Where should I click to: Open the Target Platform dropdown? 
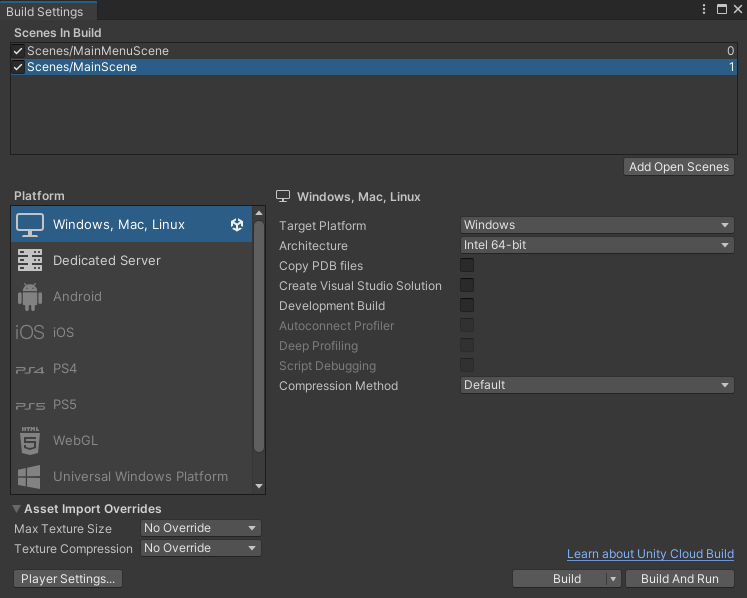(x=597, y=225)
